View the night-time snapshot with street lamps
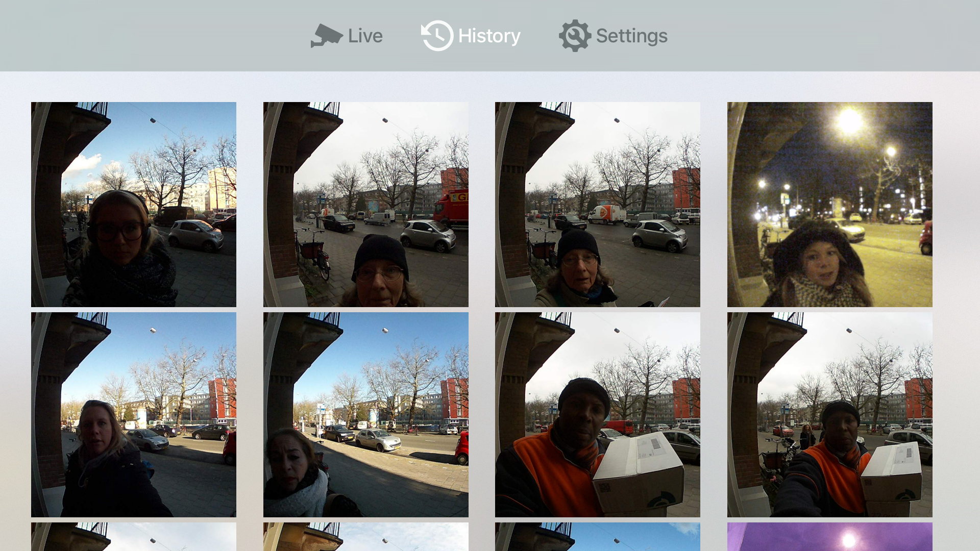Viewport: 980px width, 551px height. pos(830,205)
